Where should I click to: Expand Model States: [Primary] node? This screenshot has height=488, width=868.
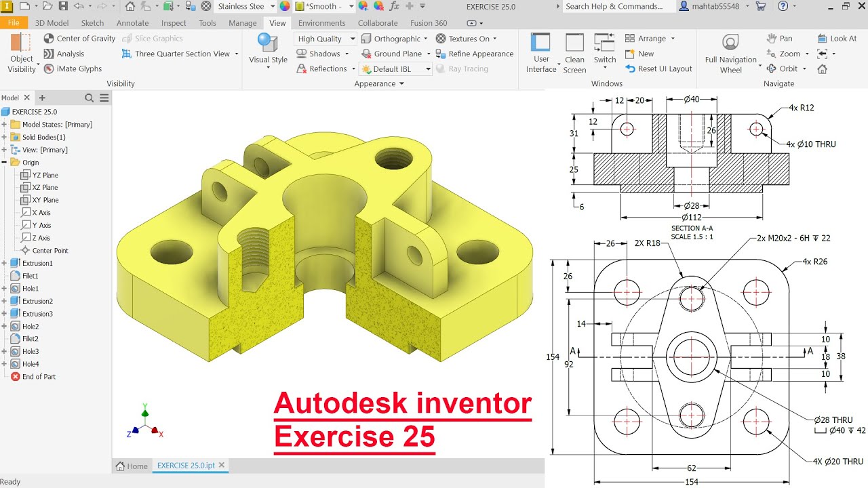(x=5, y=125)
